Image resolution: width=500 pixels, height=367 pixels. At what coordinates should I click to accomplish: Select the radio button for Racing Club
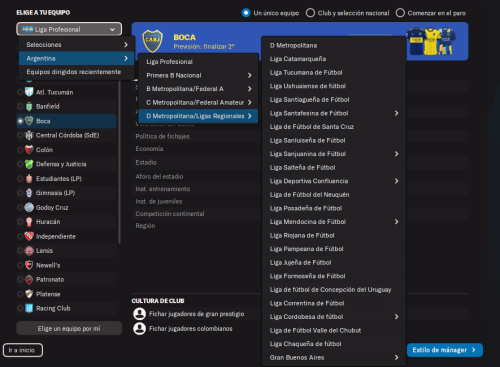click(20, 308)
